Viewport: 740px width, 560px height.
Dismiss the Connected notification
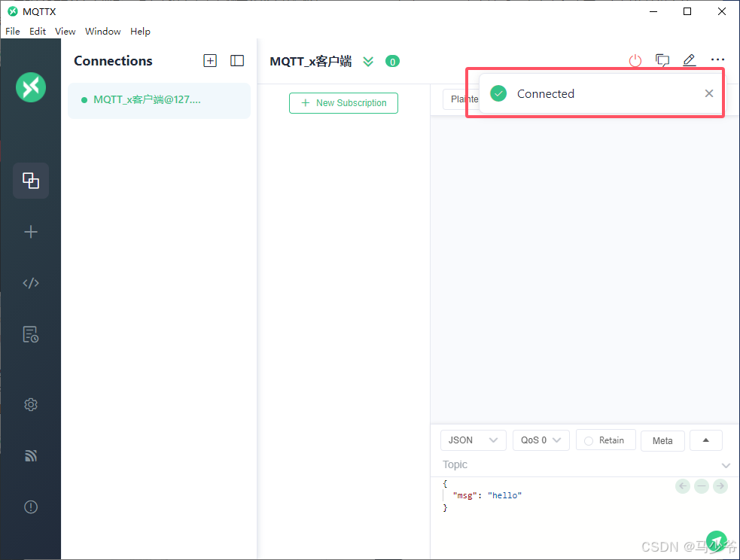pos(709,93)
